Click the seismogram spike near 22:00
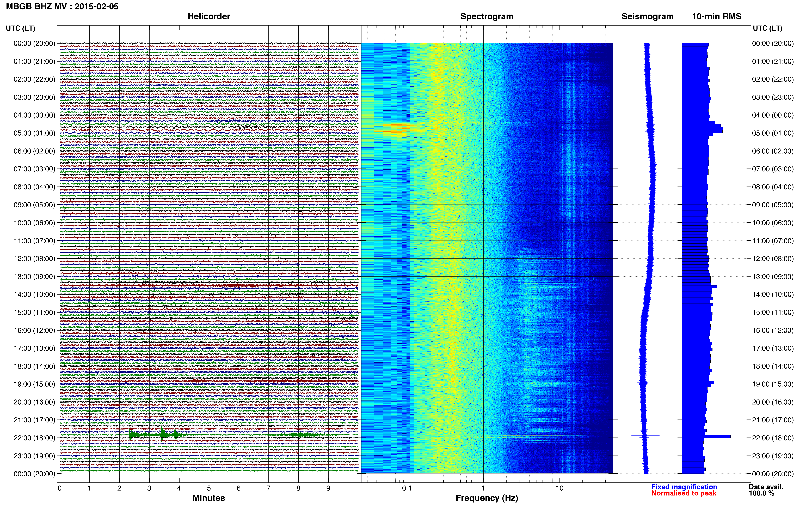The image size is (812, 508). [647, 436]
